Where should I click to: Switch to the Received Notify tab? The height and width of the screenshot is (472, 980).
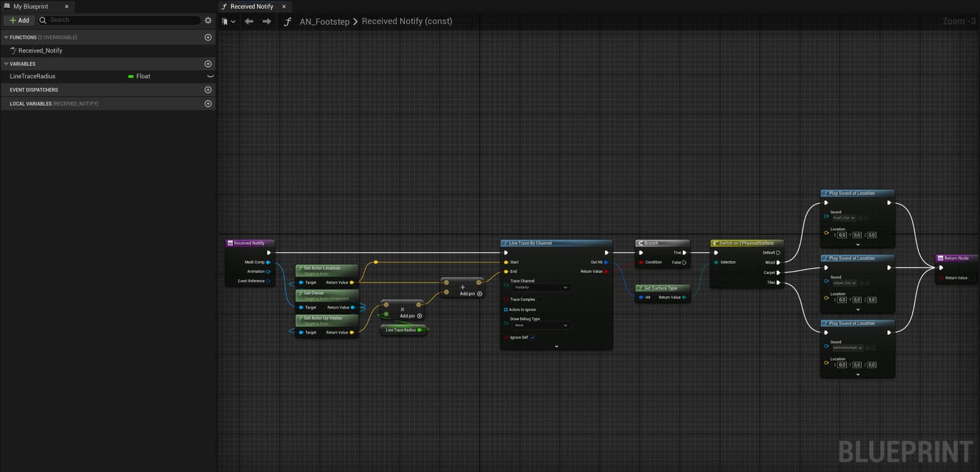251,6
